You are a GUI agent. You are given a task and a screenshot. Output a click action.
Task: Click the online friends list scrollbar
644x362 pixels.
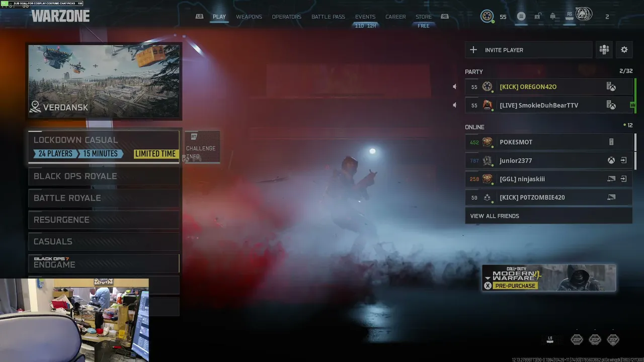pyautogui.click(x=635, y=151)
